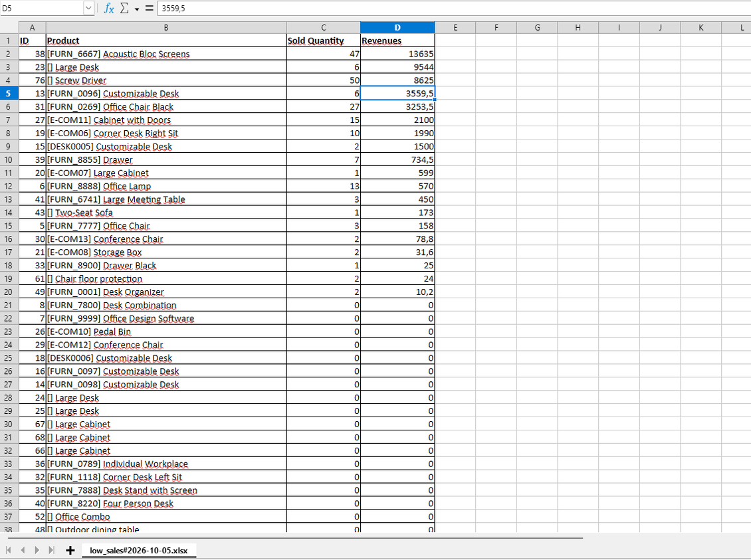Viewport: 751px width, 560px height.
Task: Select column H header
Action: 578,27
